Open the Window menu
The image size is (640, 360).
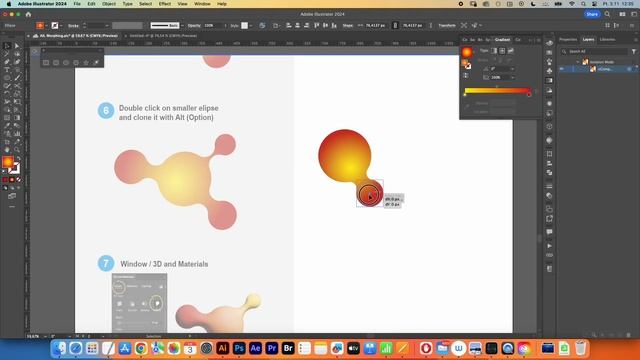202,4
